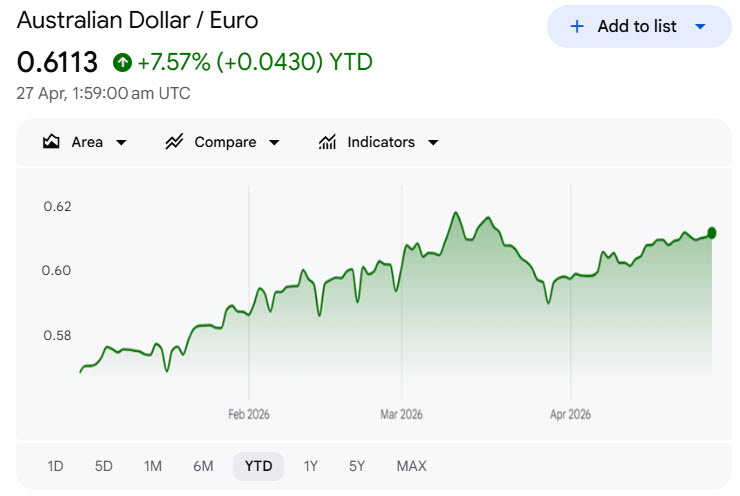Image resolution: width=740 pixels, height=496 pixels.
Task: Select the YTD range tab
Action: tap(258, 466)
